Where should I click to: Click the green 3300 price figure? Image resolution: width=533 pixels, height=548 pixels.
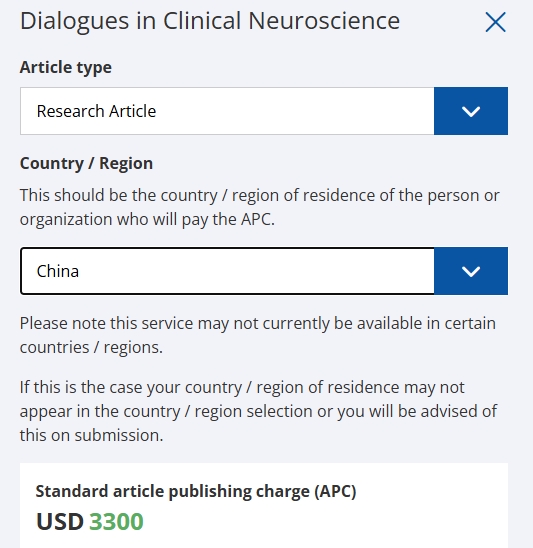click(x=116, y=521)
